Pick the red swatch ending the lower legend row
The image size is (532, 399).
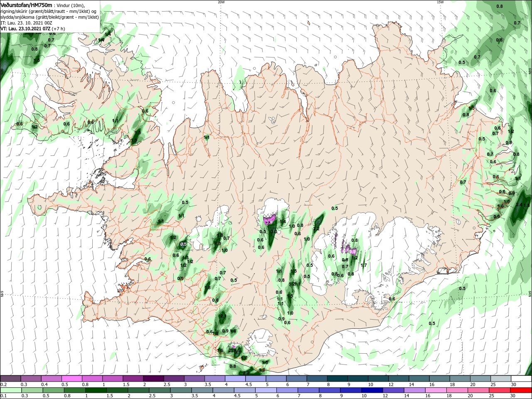pos(521,390)
